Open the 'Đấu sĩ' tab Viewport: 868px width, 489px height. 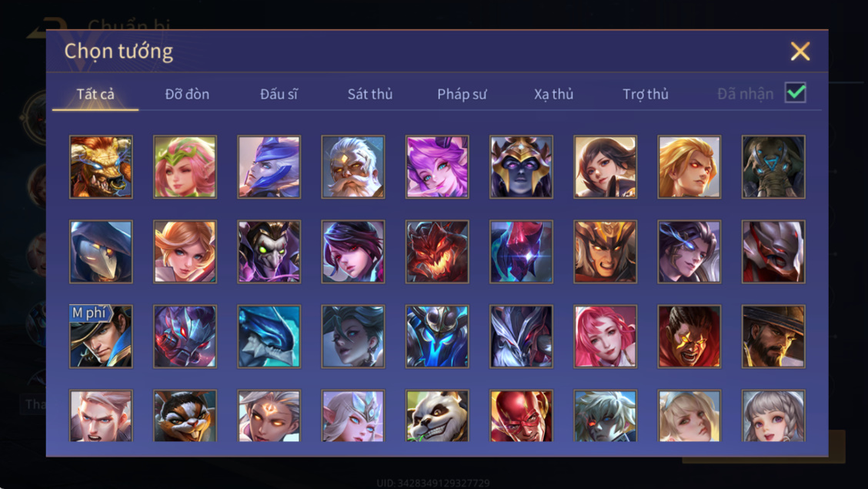coord(279,94)
